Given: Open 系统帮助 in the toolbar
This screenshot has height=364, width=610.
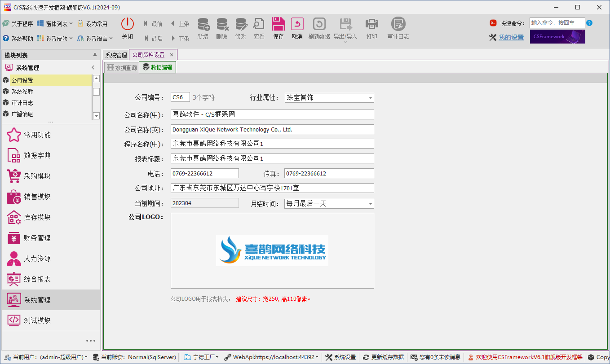Looking at the screenshot, I should [x=18, y=39].
